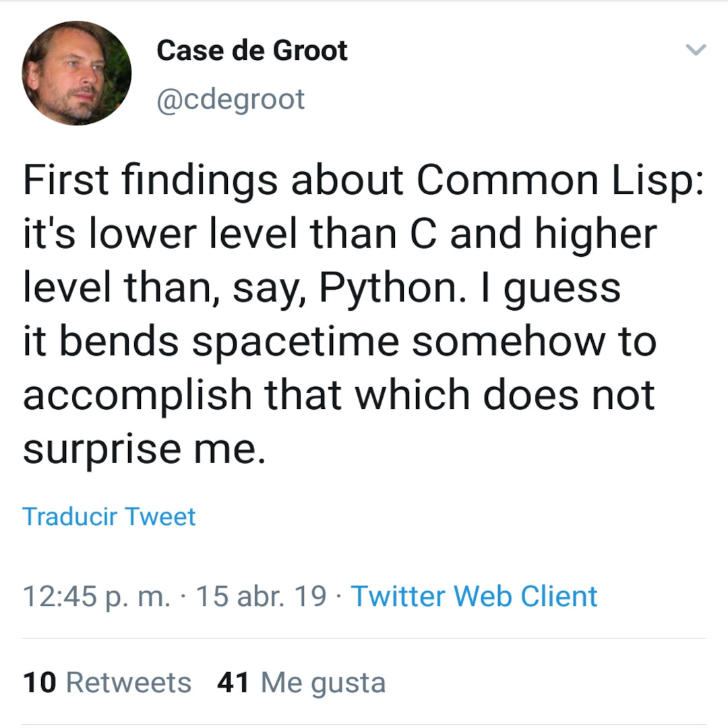This screenshot has height=728, width=728.
Task: Click the "Me gusta" label text
Action: point(323,684)
